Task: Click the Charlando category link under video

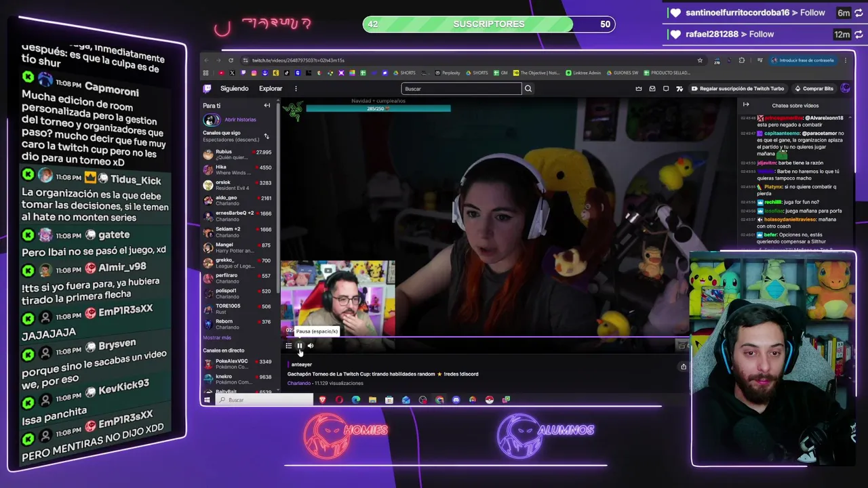Action: pos(299,384)
